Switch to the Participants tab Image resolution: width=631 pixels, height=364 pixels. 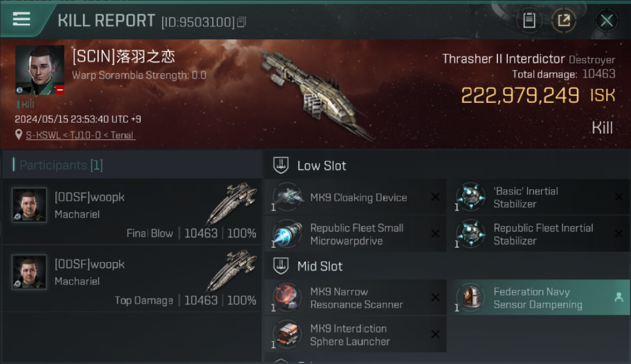[61, 165]
